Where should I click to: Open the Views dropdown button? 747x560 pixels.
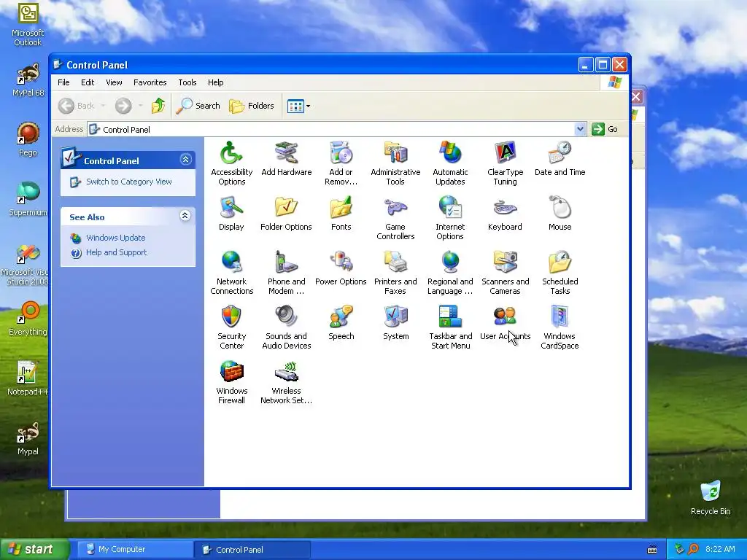tap(298, 106)
